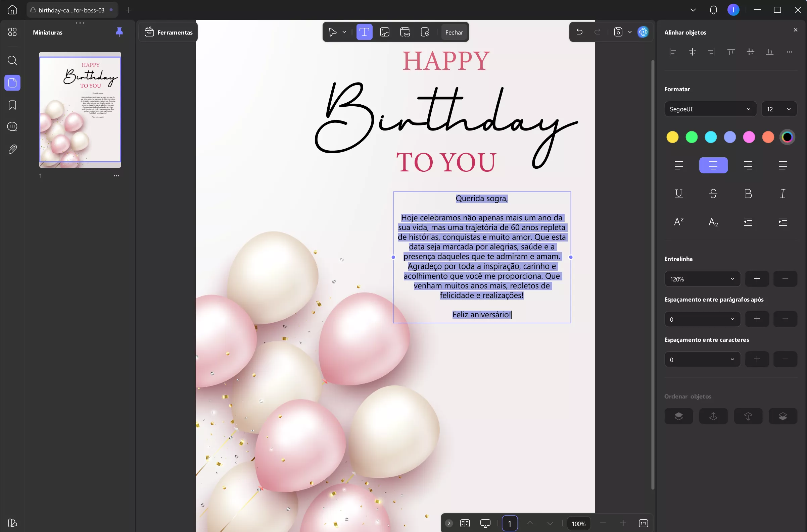Click the page number field showing 1
The width and height of the screenshot is (807, 532).
(x=510, y=524)
